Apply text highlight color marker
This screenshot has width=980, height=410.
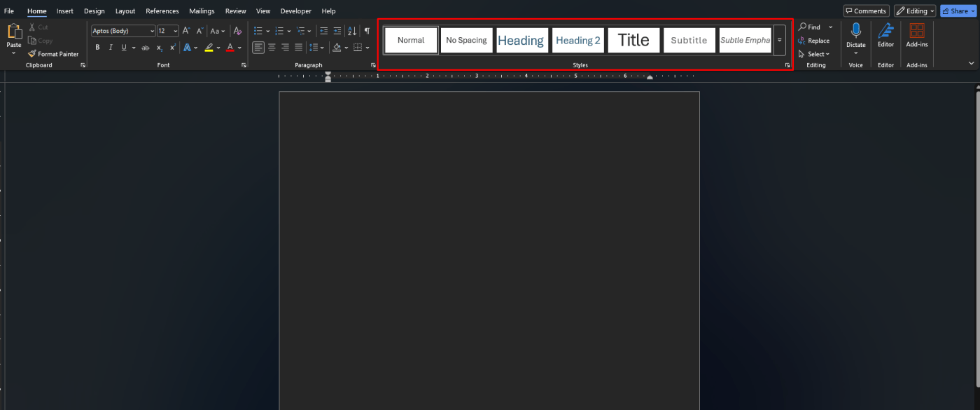[x=209, y=48]
